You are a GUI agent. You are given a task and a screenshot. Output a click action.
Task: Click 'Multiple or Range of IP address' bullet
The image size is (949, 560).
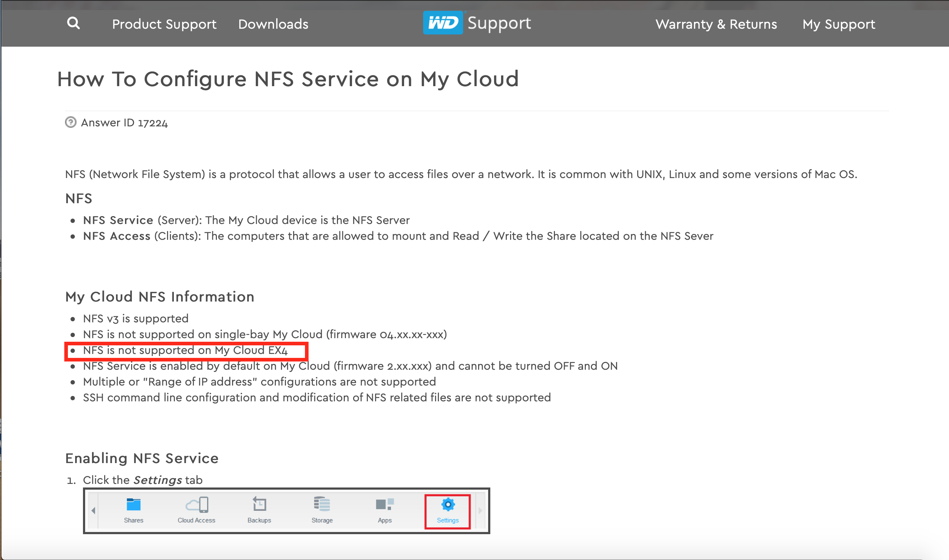coord(259,382)
